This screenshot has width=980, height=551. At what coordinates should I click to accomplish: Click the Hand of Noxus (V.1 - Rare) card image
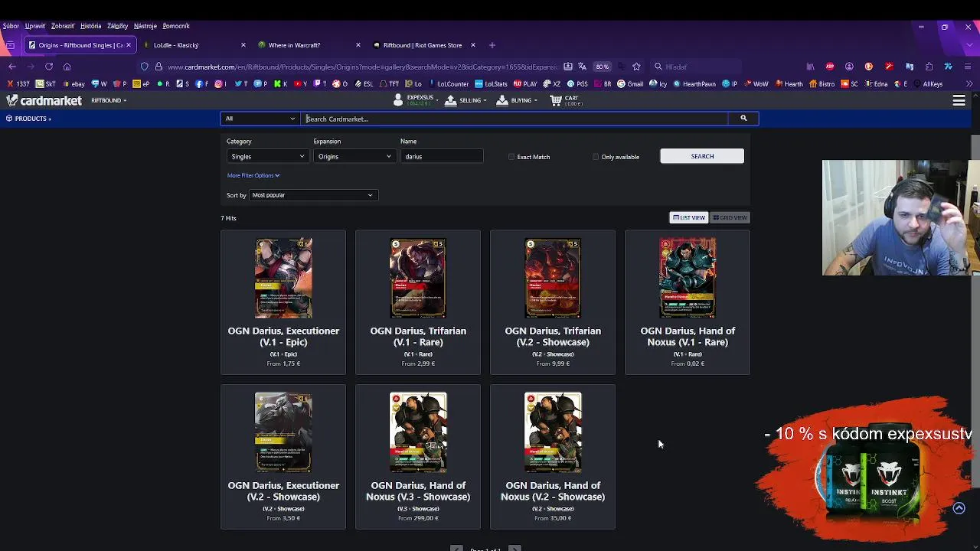click(x=688, y=278)
